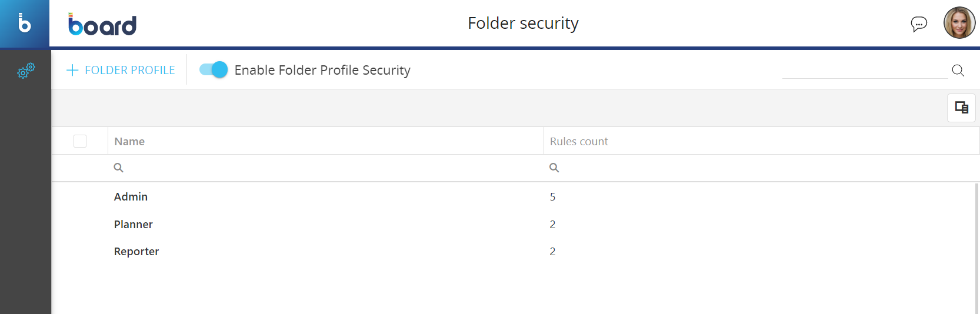Click the Name column filter search icon
Screen dimensions: 980x314
118,168
